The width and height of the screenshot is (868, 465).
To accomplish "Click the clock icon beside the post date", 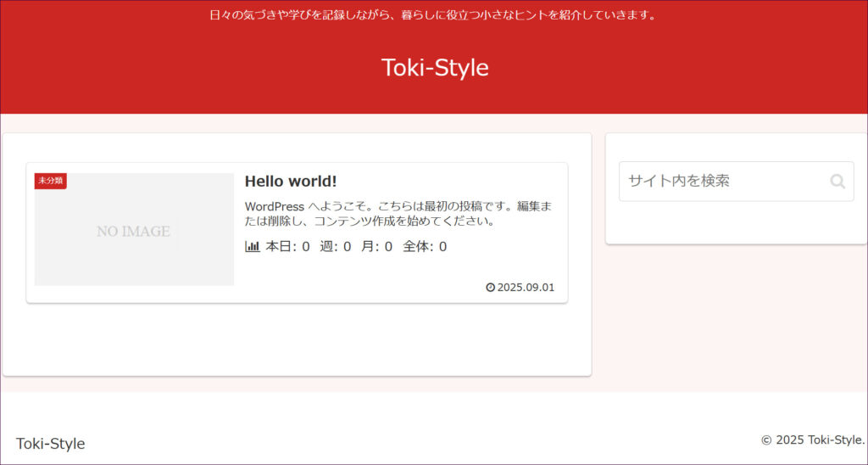I will pos(490,287).
